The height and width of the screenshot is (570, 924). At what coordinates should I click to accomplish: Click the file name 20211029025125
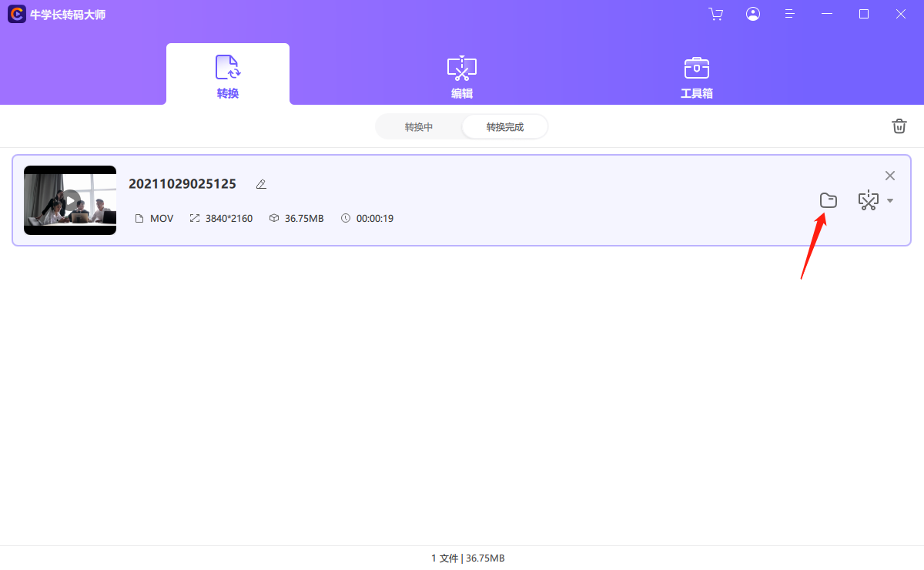click(x=182, y=184)
